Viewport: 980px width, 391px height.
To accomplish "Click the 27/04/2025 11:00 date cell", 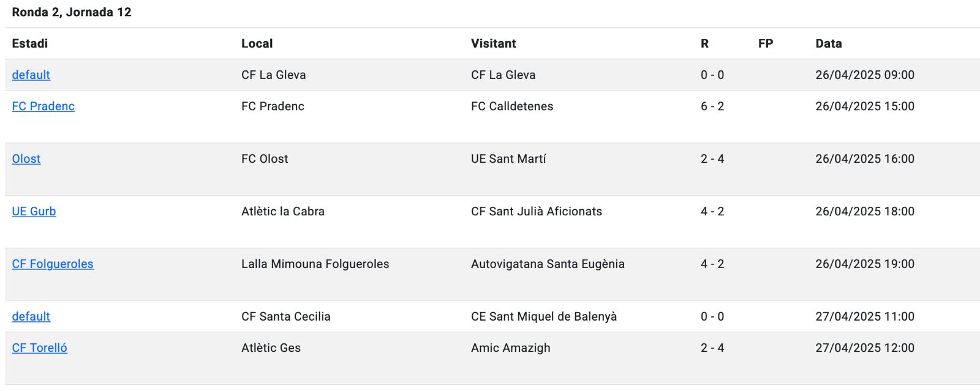I will click(865, 316).
